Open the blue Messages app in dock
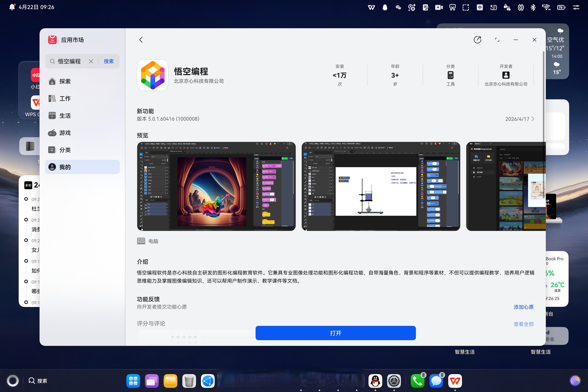The height and width of the screenshot is (392, 588). pos(436,381)
